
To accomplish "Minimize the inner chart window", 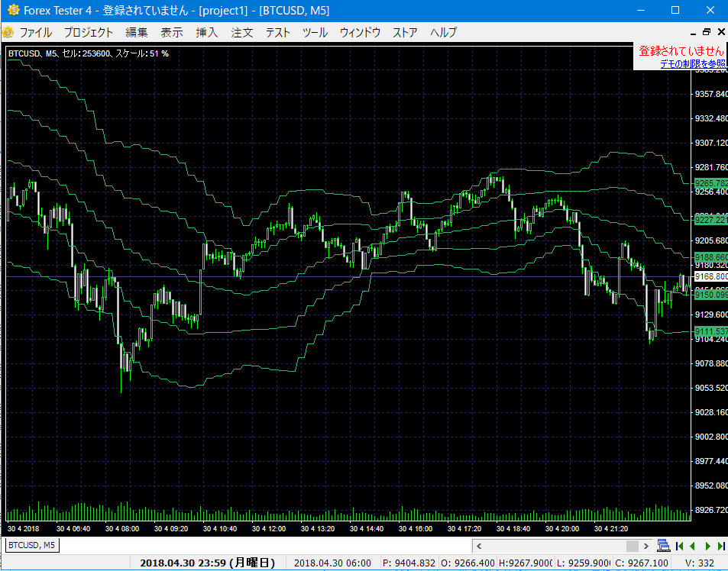I will tap(693, 33).
